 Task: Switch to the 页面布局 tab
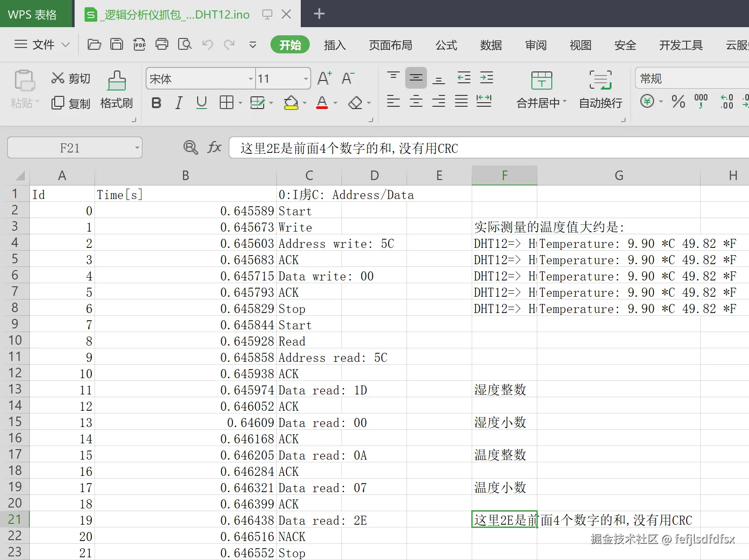pyautogui.click(x=391, y=45)
